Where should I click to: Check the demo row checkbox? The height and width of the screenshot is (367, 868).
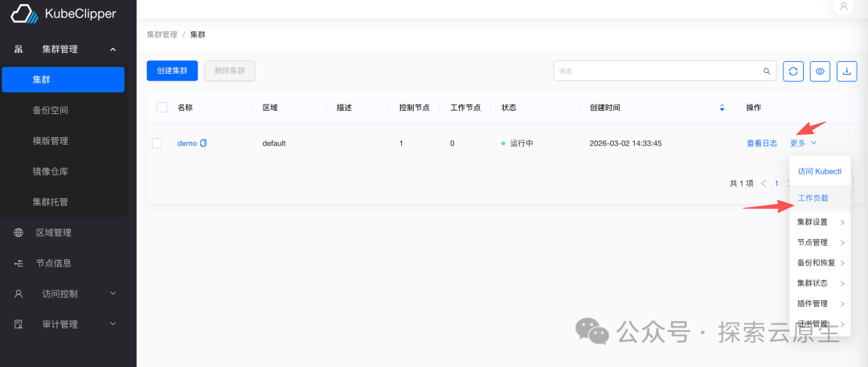click(158, 144)
